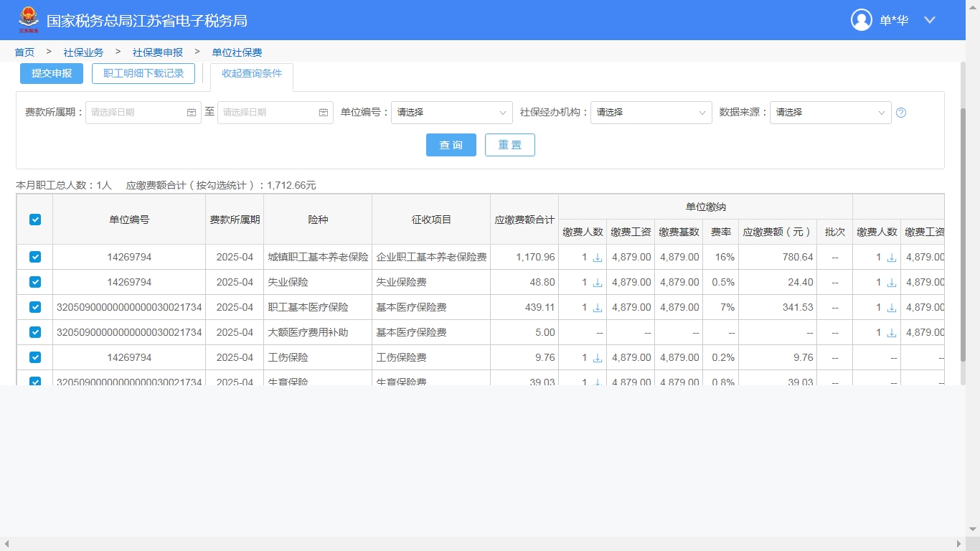Download unit payer list for 城镇职工基本养老保险 row
This screenshot has height=551, width=980.
[x=598, y=258]
